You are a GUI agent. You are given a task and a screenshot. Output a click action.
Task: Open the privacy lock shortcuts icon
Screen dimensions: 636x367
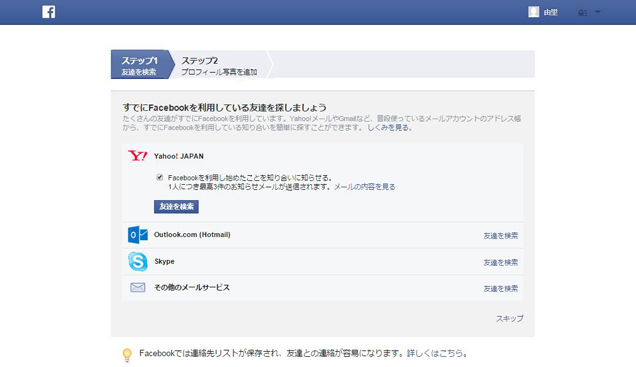click(582, 13)
